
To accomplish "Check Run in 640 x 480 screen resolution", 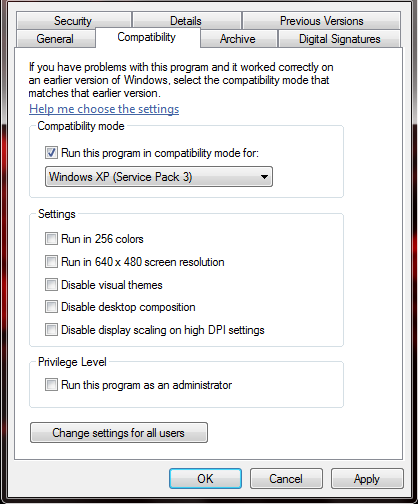I will (x=51, y=262).
